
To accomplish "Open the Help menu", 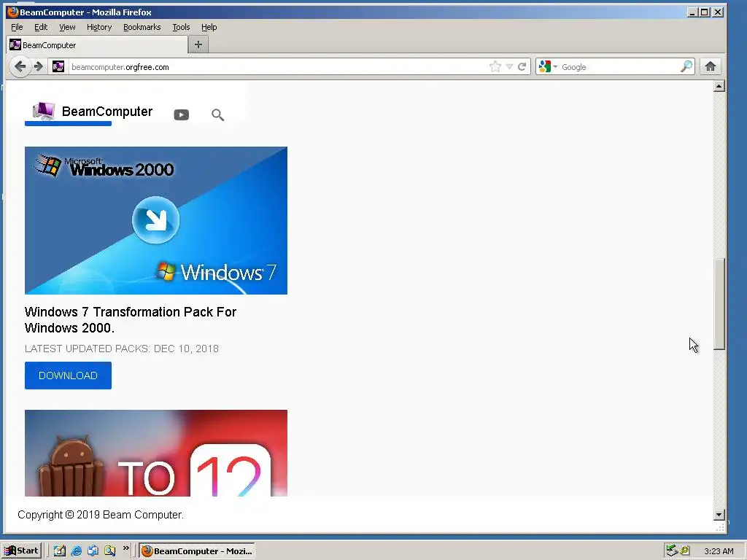I will tap(209, 27).
